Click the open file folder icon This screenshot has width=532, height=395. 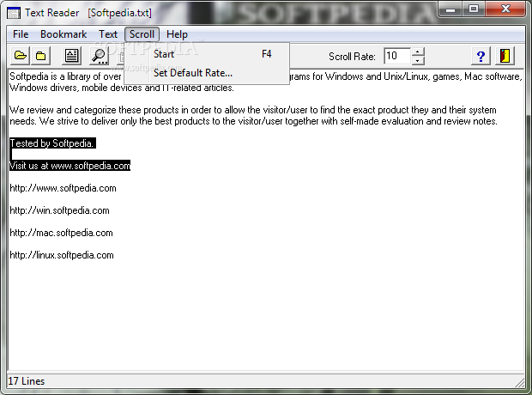coord(21,56)
